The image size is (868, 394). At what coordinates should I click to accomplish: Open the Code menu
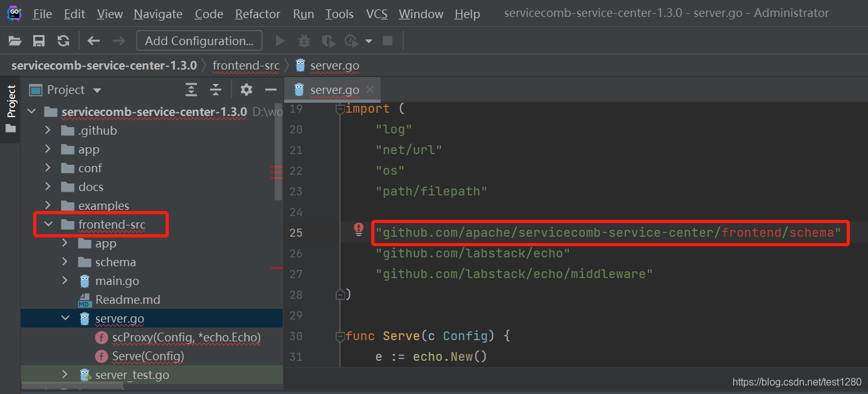[x=209, y=13]
